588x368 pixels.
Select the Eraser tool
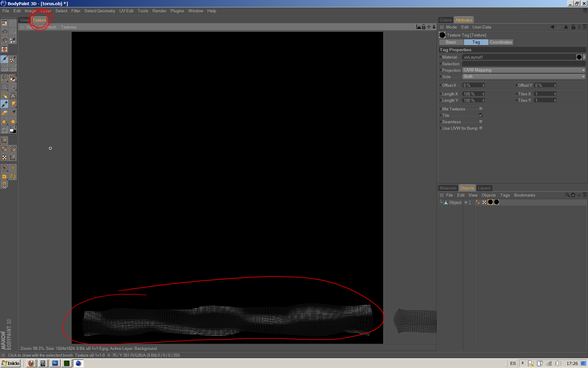(x=4, y=113)
